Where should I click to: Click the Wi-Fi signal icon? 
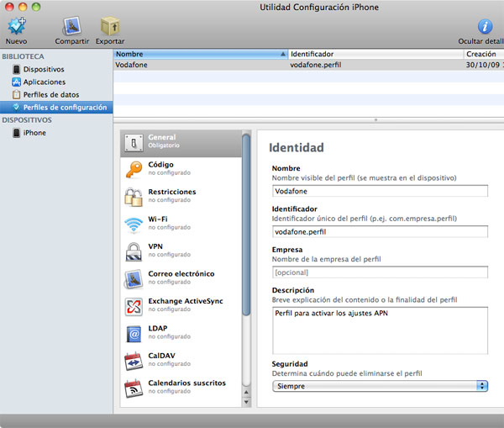134,225
